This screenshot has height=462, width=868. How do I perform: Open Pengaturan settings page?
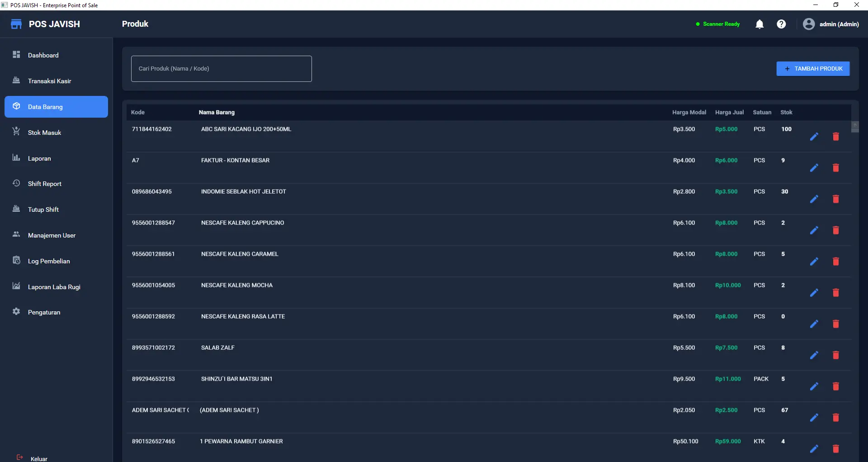(x=44, y=312)
